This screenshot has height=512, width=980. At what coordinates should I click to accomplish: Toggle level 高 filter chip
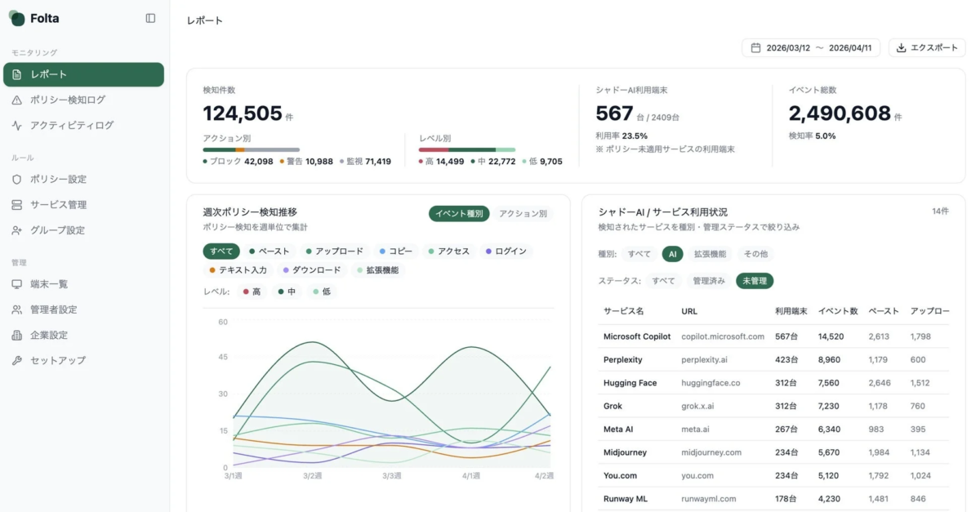tap(252, 292)
